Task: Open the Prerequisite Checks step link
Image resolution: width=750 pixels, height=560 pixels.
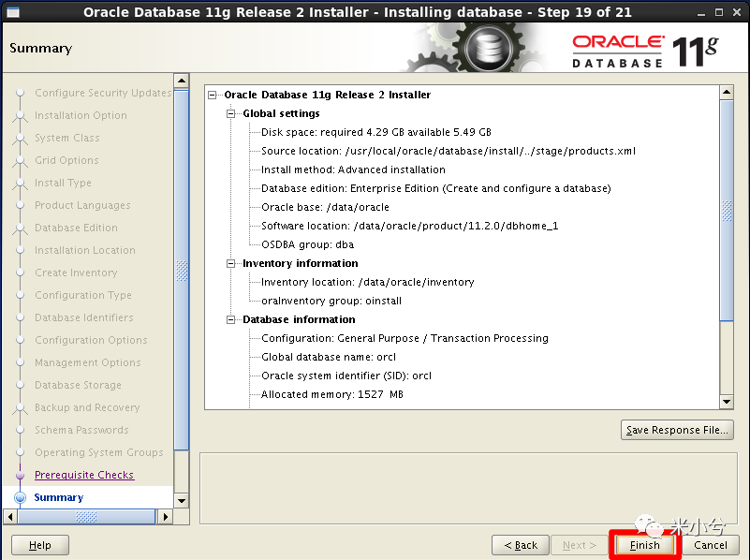Action: 84,475
